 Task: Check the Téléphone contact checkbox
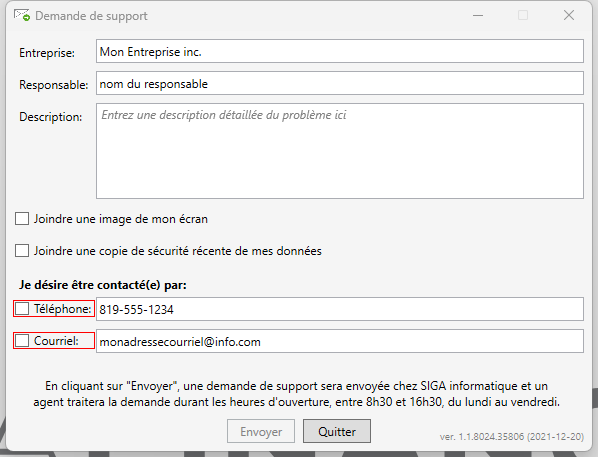tap(22, 309)
